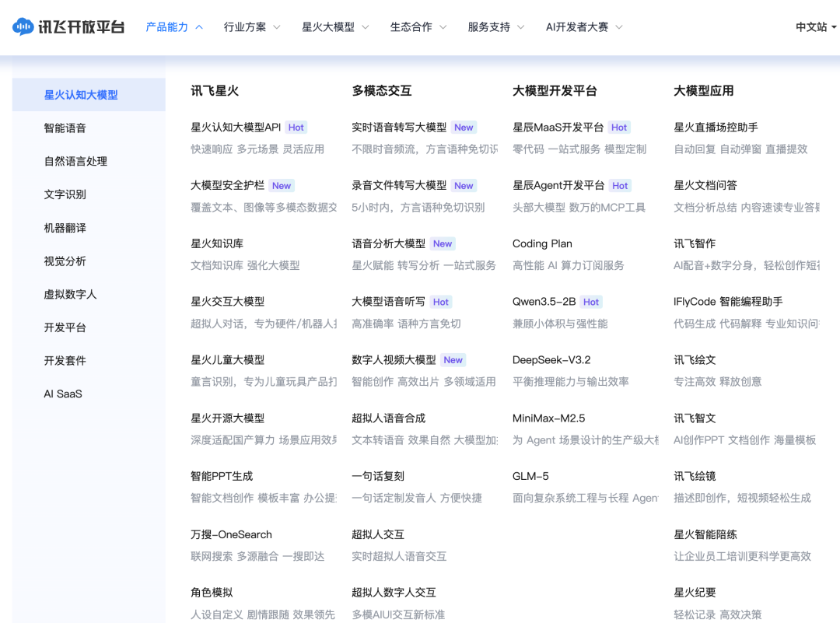Open the 数字人视频大模型 link
840x623 pixels.
[394, 360]
